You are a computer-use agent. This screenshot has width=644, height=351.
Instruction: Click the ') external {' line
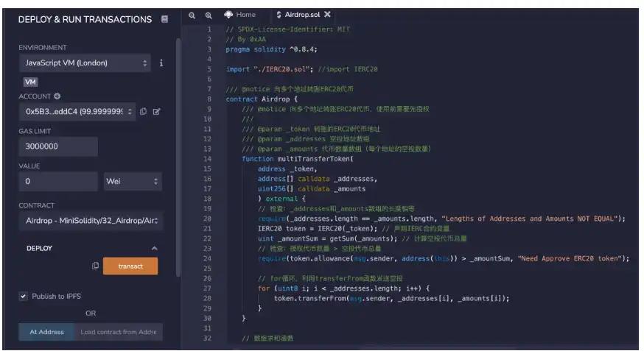pyautogui.click(x=281, y=199)
